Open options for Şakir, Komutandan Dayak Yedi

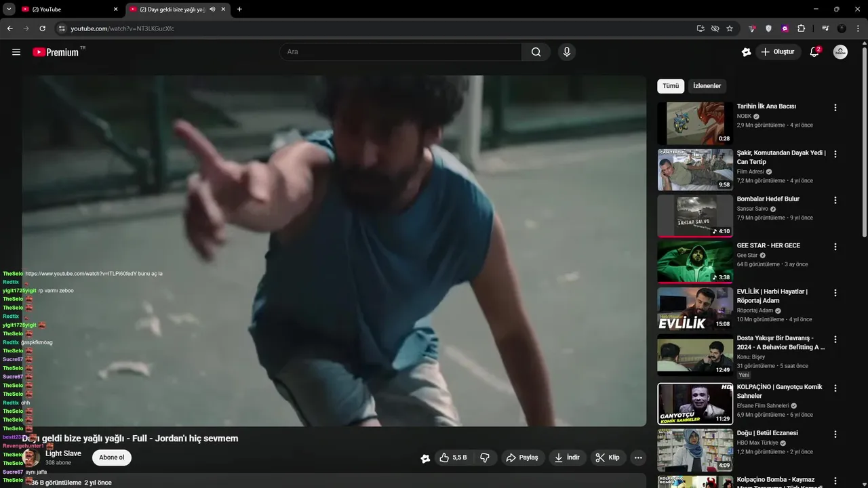coord(835,154)
